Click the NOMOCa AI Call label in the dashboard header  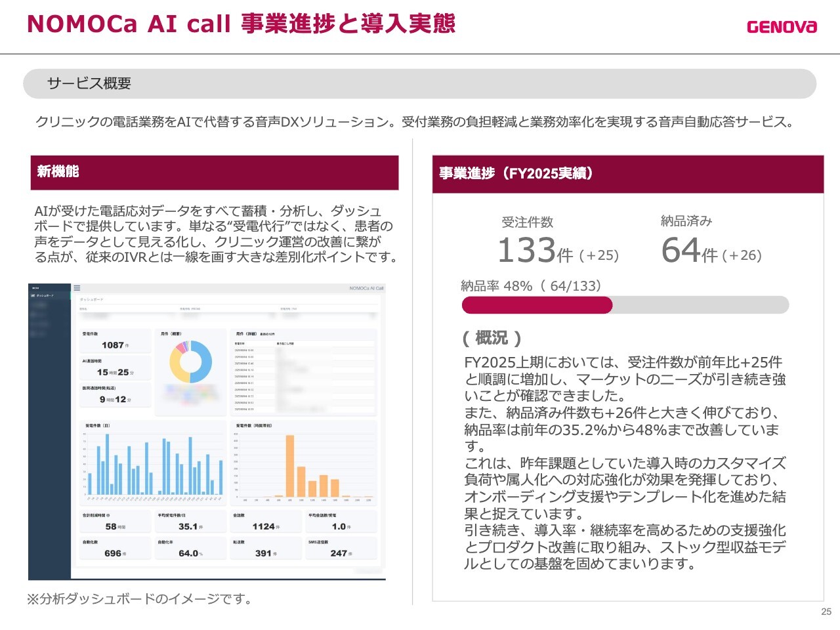point(366,288)
